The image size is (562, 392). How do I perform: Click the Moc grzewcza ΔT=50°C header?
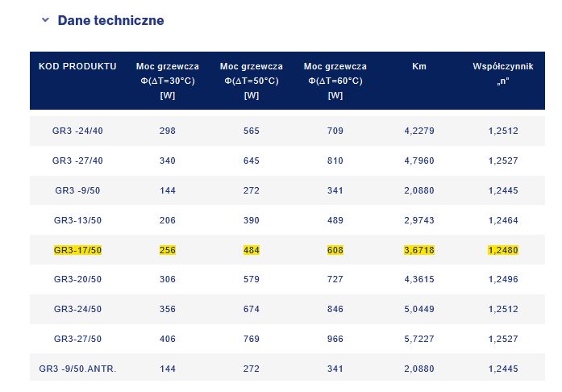click(x=251, y=80)
